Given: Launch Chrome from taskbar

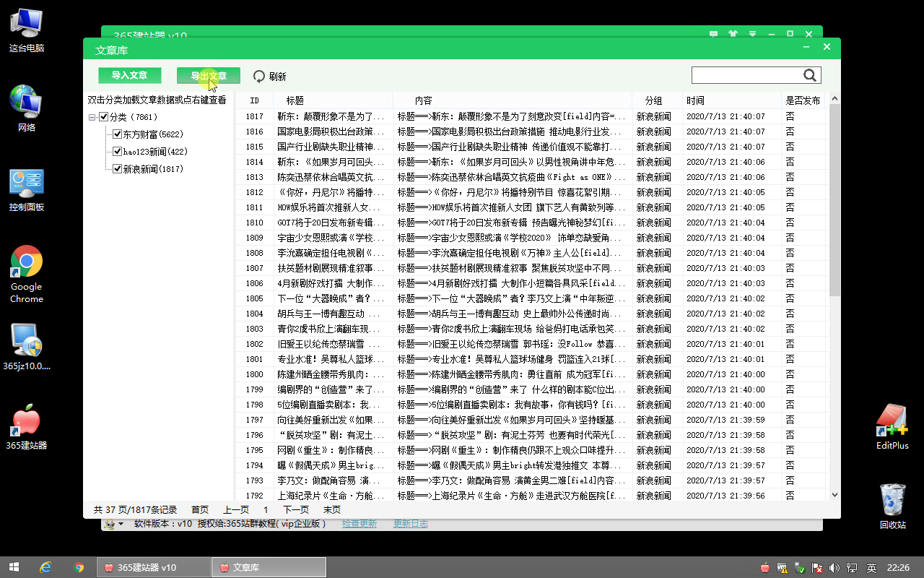Looking at the screenshot, I should coord(79,567).
